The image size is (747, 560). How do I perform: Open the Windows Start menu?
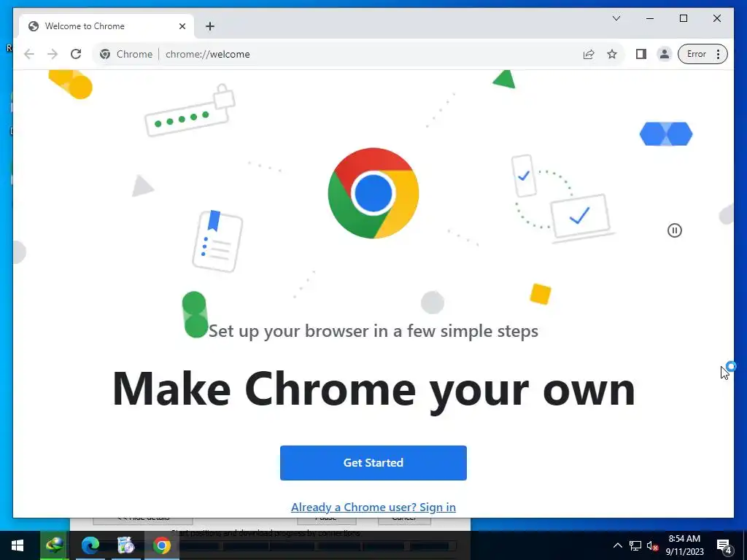[x=18, y=545]
